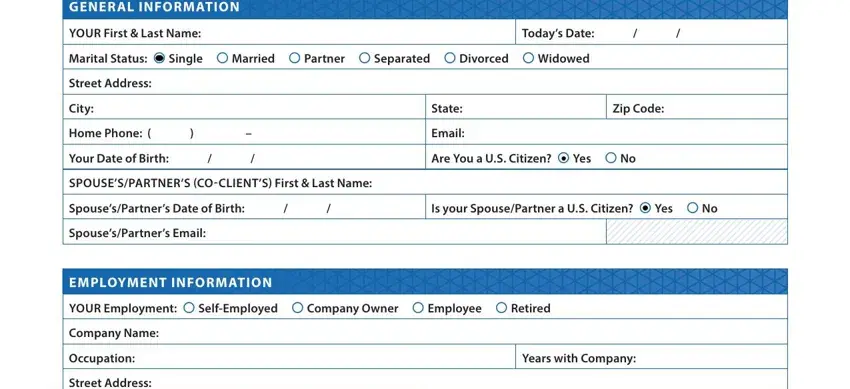Mark employment status as Retired

501,308
